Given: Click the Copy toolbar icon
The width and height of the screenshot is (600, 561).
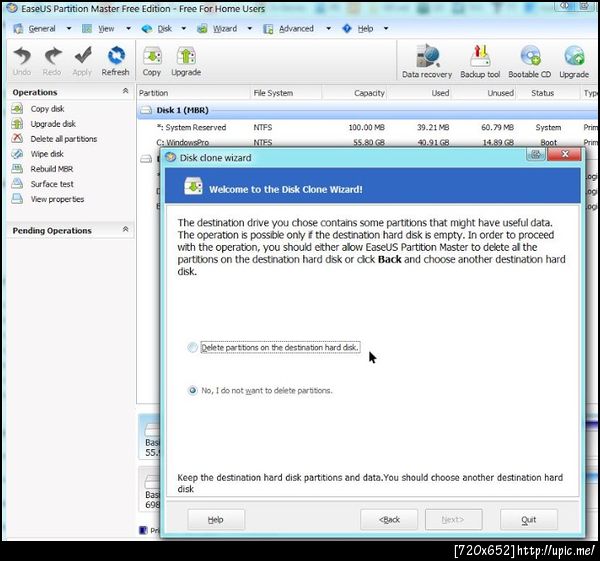Looking at the screenshot, I should pos(152,61).
